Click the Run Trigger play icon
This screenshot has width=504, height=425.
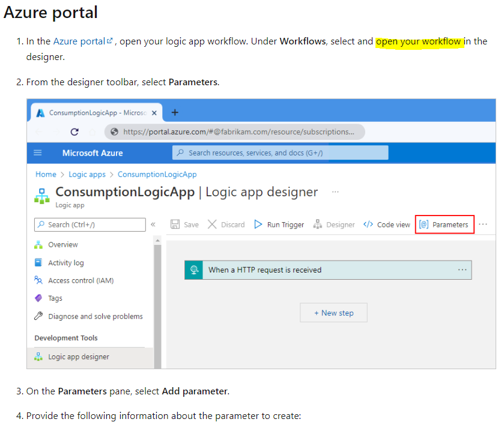click(x=258, y=225)
